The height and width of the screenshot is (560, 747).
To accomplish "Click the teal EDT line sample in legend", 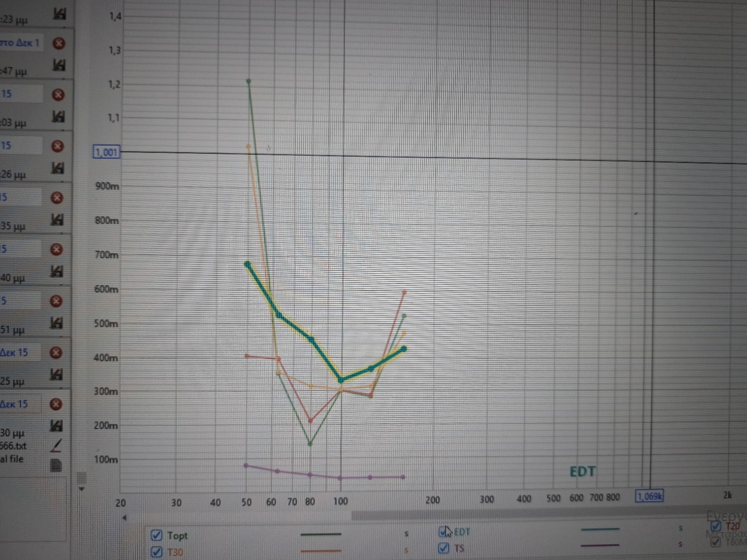I will click(600, 529).
